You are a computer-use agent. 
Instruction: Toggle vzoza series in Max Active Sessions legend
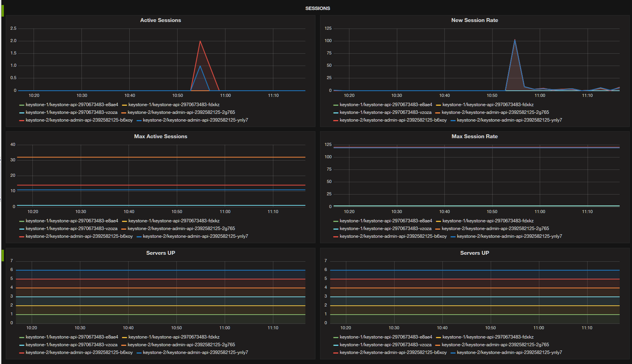tap(71, 229)
